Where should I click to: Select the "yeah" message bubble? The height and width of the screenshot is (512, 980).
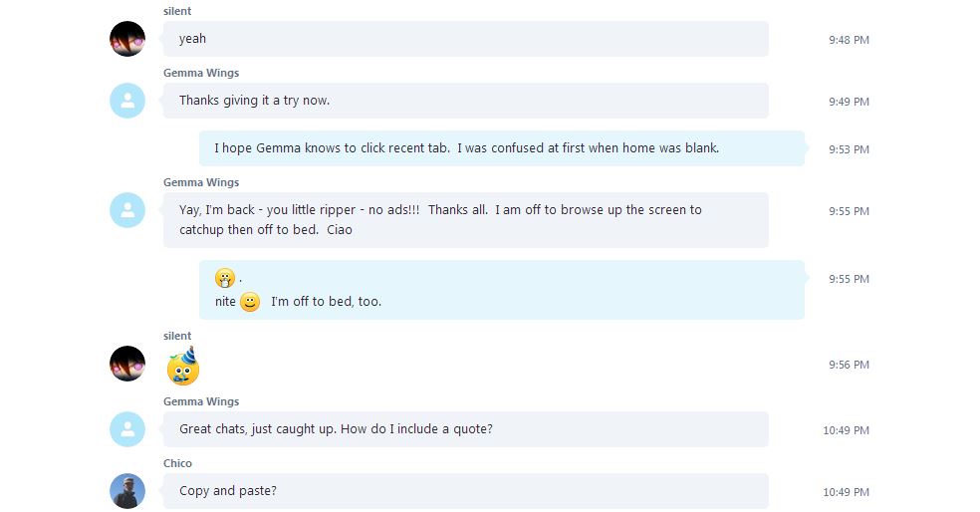[465, 39]
